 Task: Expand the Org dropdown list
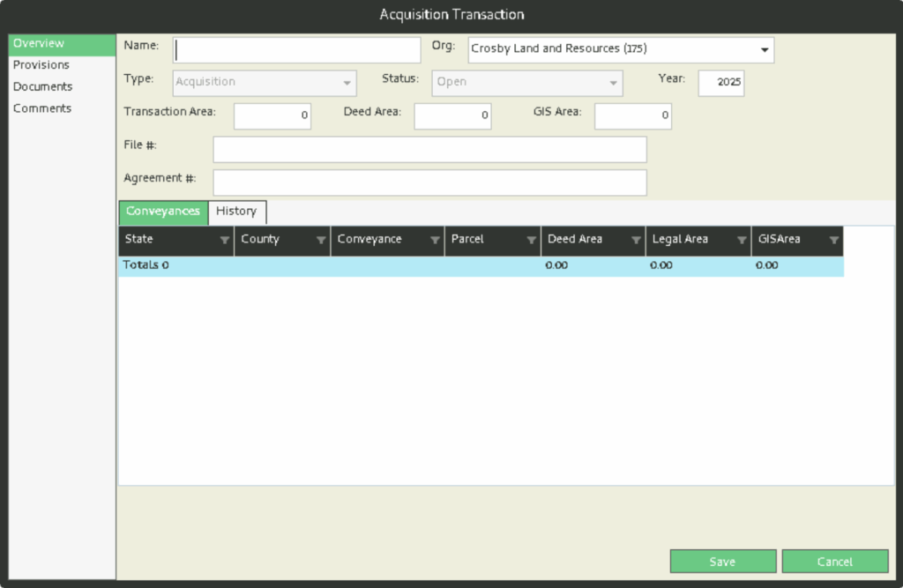765,50
